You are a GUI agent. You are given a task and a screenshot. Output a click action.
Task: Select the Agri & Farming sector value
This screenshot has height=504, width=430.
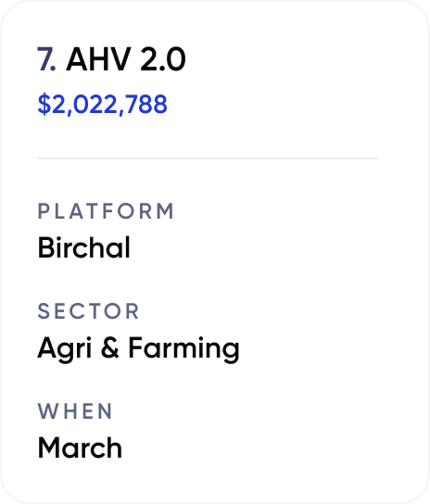(139, 348)
